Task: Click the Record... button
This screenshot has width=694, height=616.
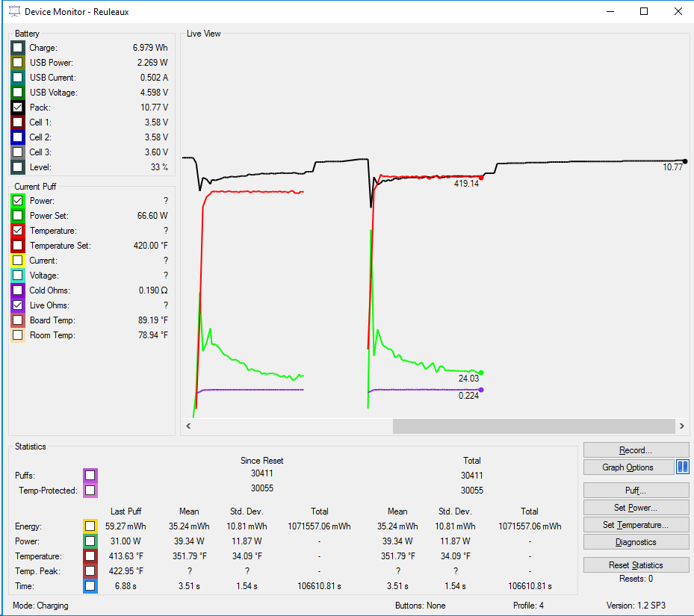Action: [636, 450]
